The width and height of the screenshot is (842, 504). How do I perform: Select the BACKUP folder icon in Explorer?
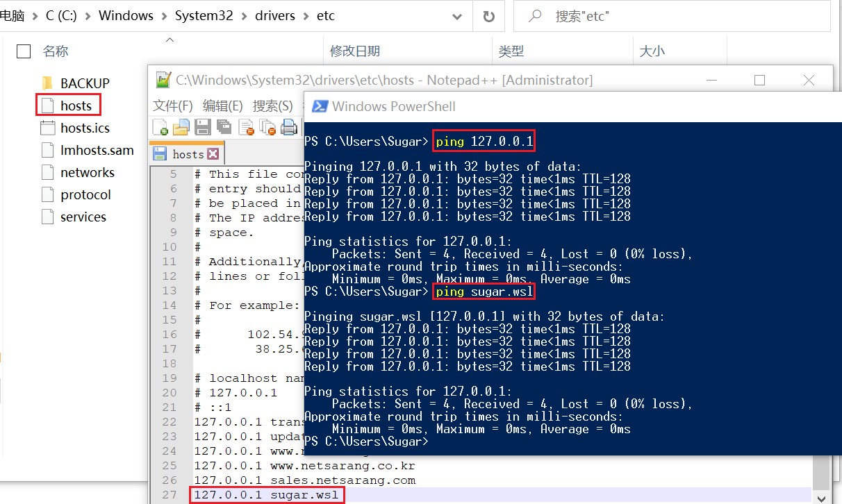pos(47,83)
